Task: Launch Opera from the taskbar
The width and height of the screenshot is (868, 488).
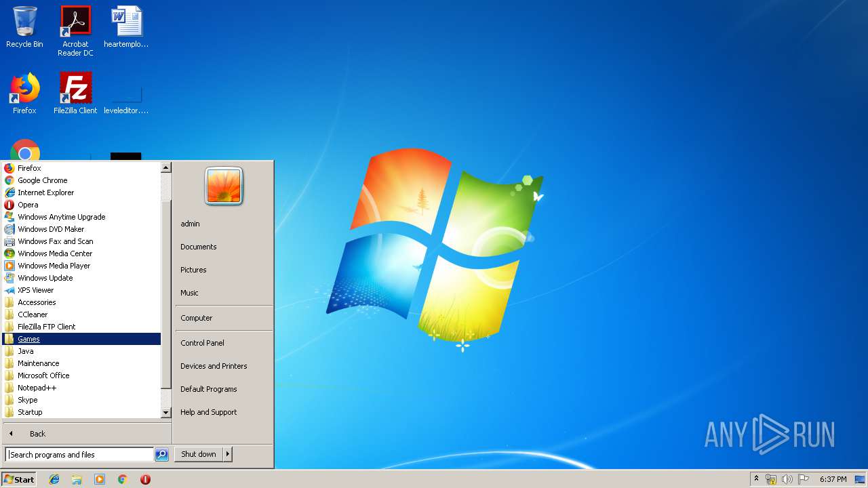Action: coord(145,479)
